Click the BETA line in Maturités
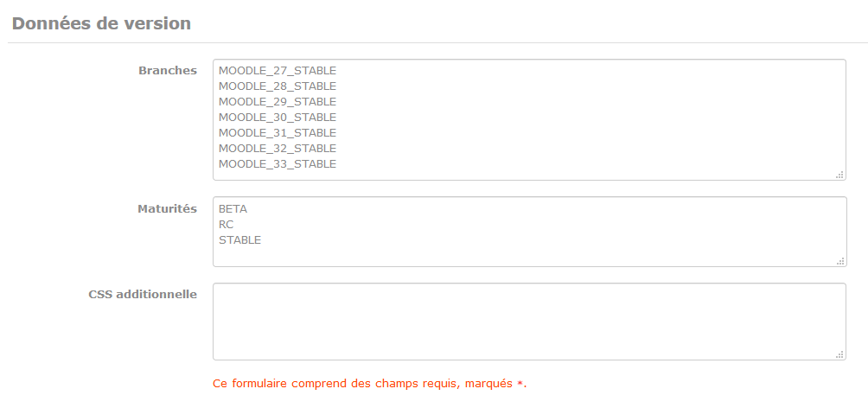The height and width of the screenshot is (408, 868). pyautogui.click(x=233, y=209)
